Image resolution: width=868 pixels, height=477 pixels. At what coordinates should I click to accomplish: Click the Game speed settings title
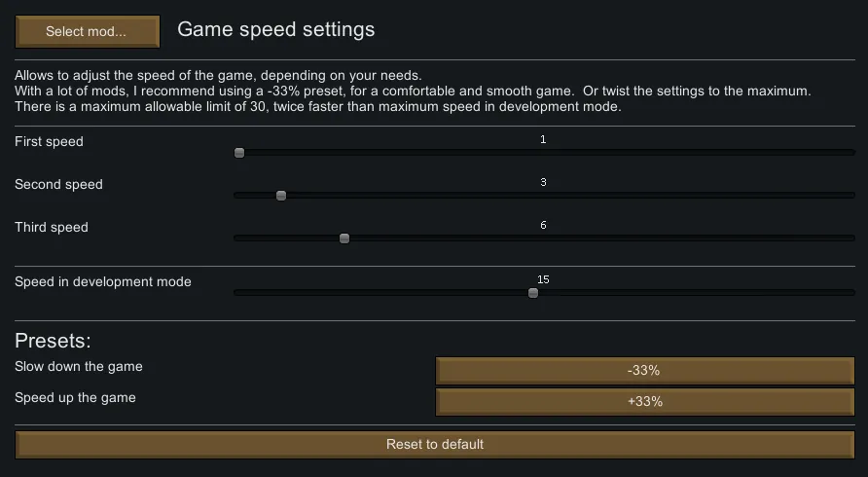(275, 30)
